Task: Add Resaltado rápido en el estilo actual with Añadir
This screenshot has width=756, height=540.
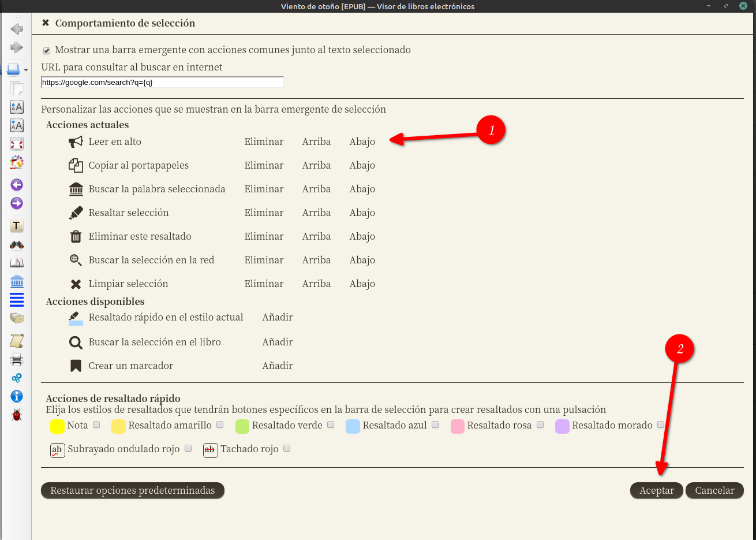Action: 278,317
